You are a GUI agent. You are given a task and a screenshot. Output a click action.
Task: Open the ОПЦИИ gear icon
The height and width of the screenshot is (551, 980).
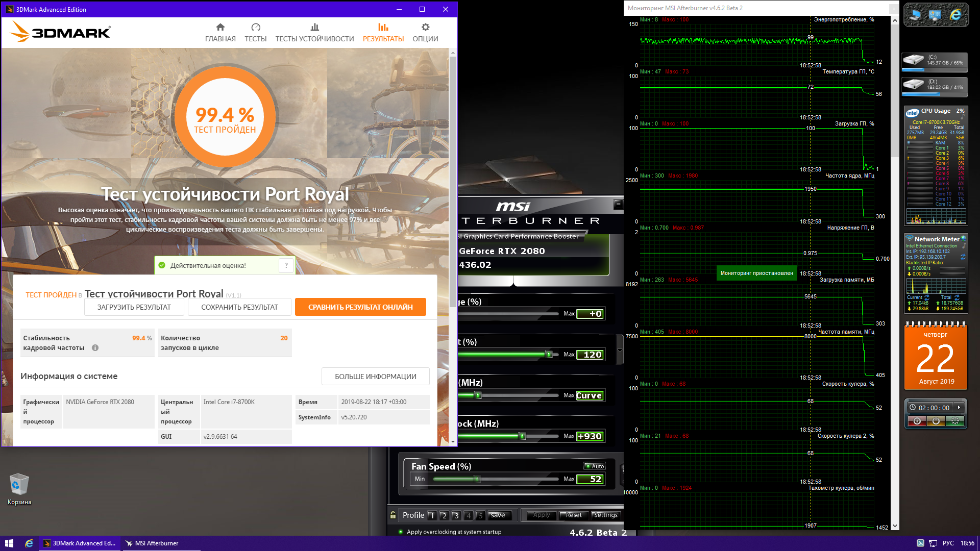point(425,28)
